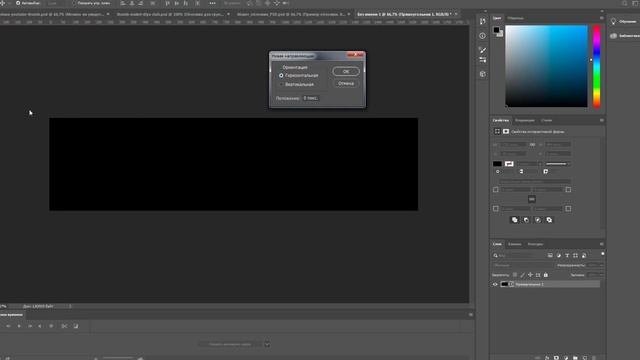Toggle lock position icon in the Layers panel

(x=530, y=275)
